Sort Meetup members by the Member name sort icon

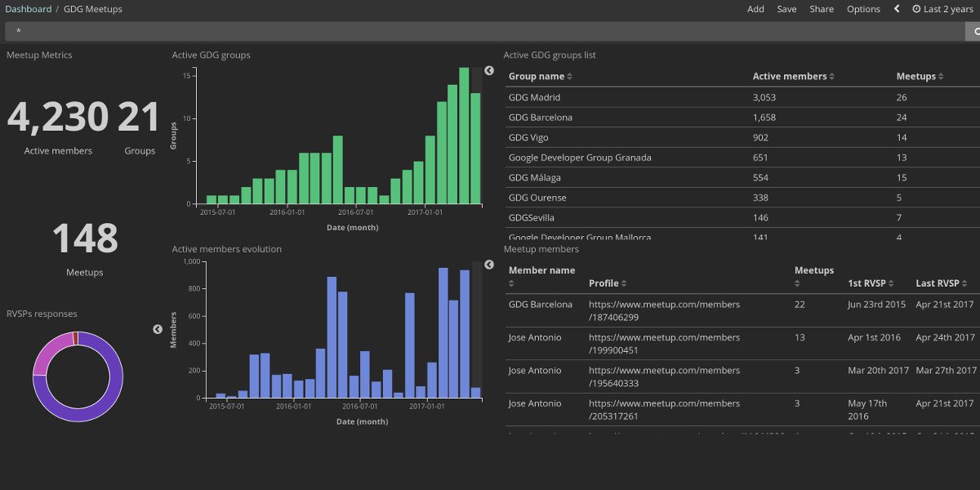[x=512, y=283]
